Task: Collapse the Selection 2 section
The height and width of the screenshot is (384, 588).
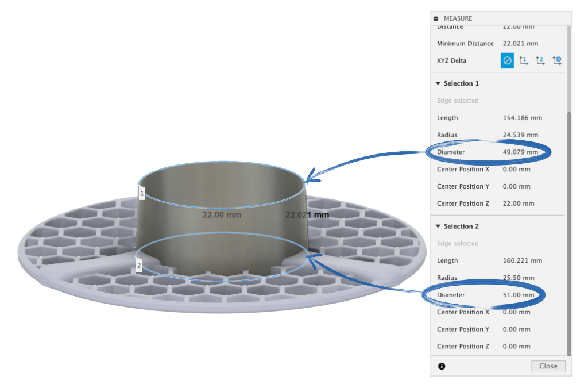Action: point(438,226)
